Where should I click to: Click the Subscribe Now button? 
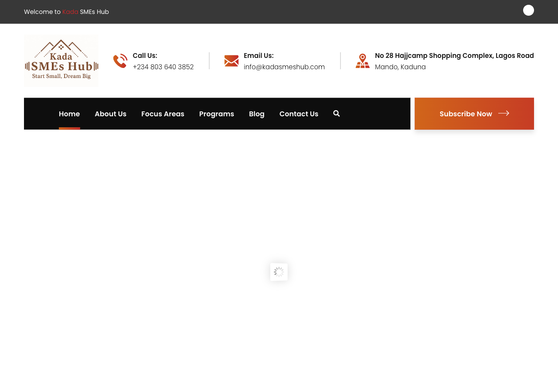(x=474, y=114)
